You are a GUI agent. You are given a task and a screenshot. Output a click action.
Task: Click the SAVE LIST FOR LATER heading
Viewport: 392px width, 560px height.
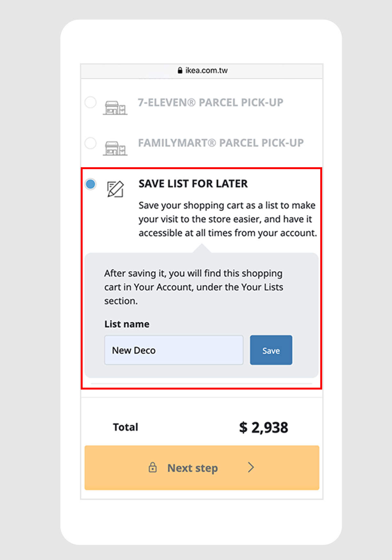point(193,184)
